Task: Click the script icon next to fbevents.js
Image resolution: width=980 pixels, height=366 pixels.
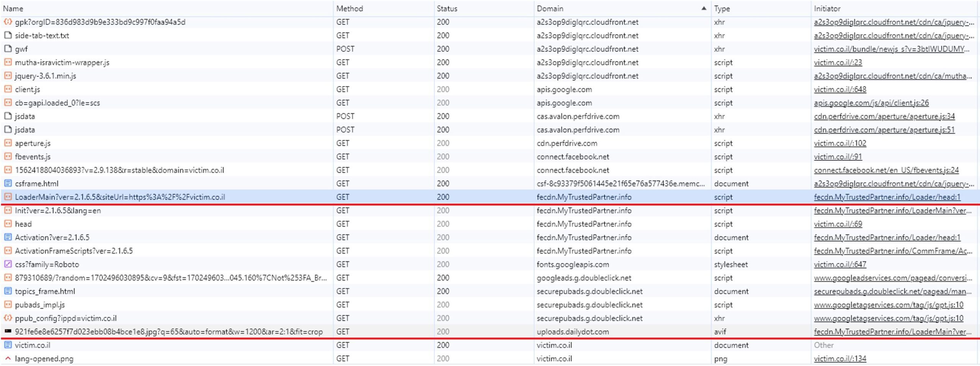Action: pos(7,156)
